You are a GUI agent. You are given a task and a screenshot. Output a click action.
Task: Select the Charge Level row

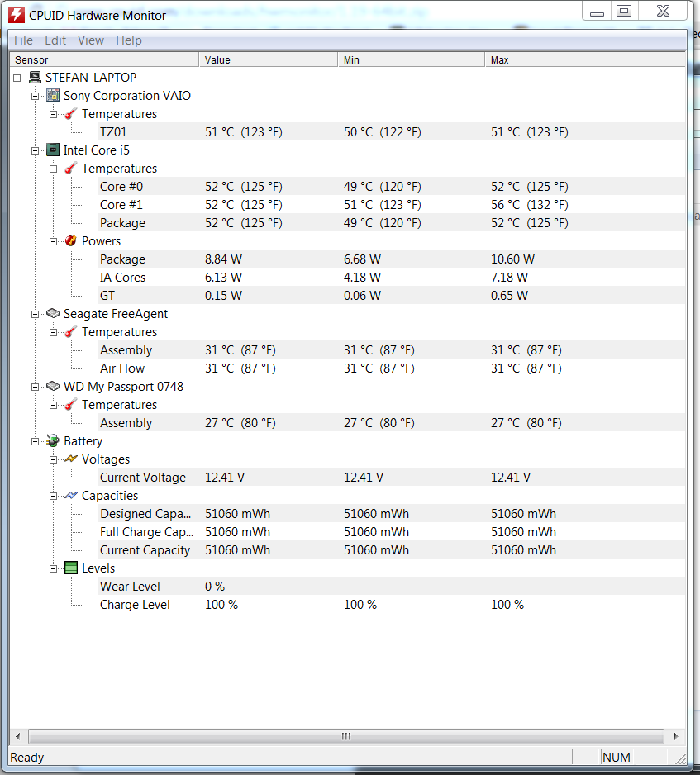(392, 605)
